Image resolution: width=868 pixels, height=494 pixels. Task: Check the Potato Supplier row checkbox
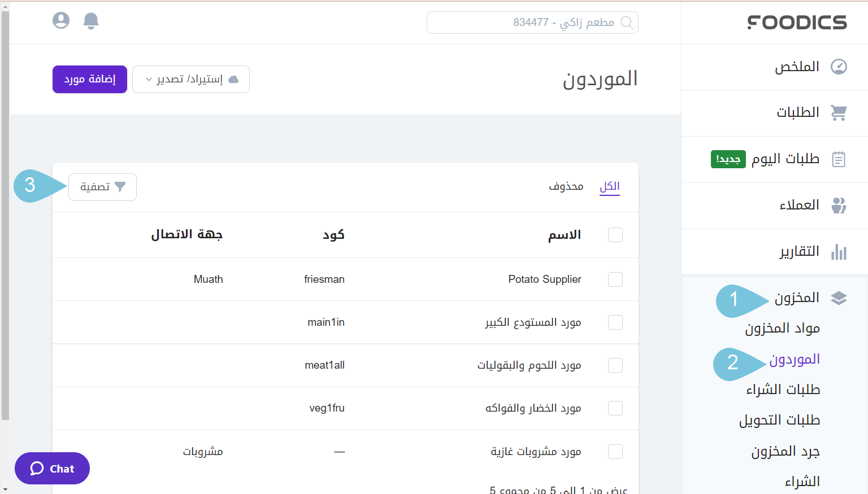pos(615,279)
